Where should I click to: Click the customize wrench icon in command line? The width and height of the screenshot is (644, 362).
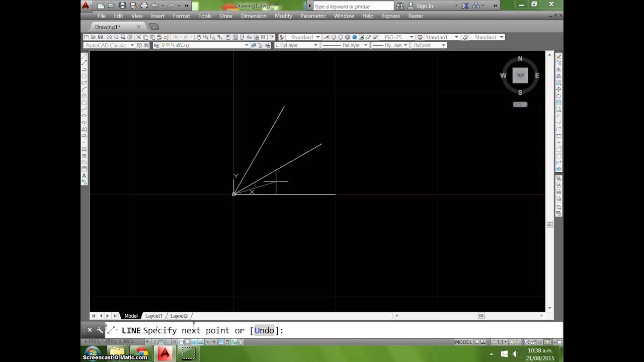(100, 330)
